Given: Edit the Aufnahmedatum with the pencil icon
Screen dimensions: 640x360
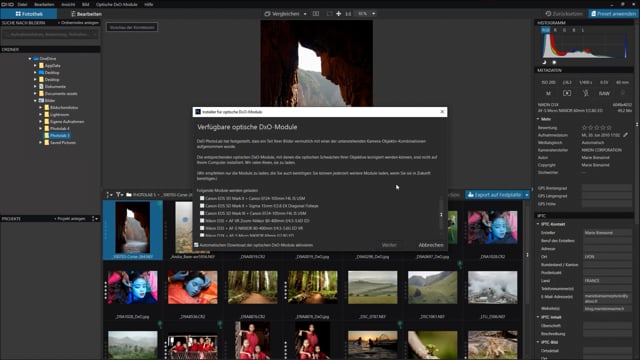Looking at the screenshot, I should pos(625,135).
